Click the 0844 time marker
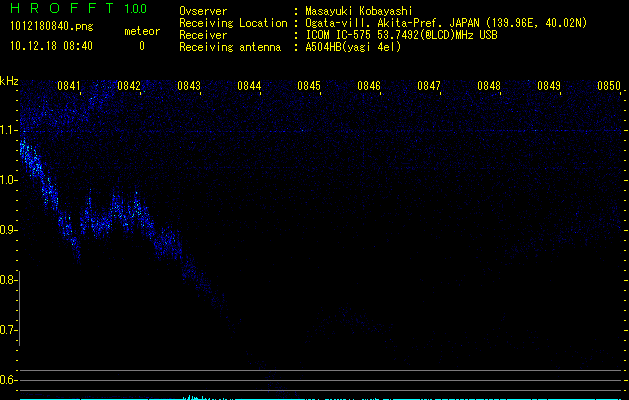Viewport: 629px width, 400px height. point(249,86)
